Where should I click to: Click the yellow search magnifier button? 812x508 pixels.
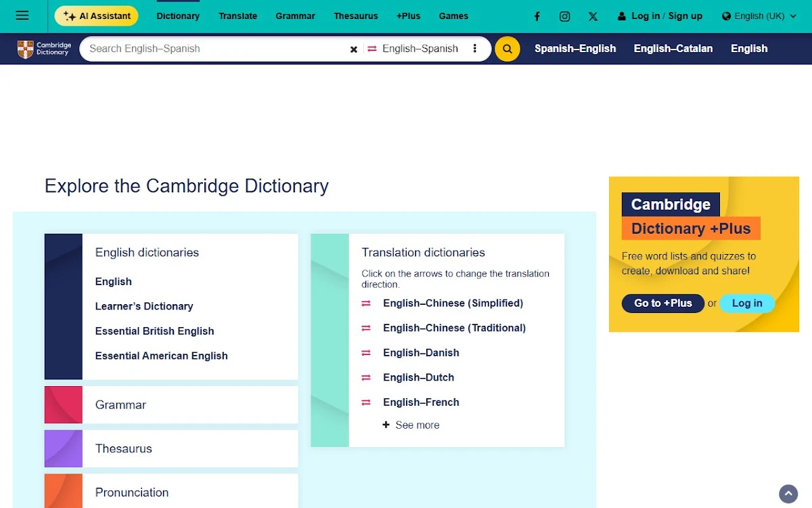tap(507, 49)
